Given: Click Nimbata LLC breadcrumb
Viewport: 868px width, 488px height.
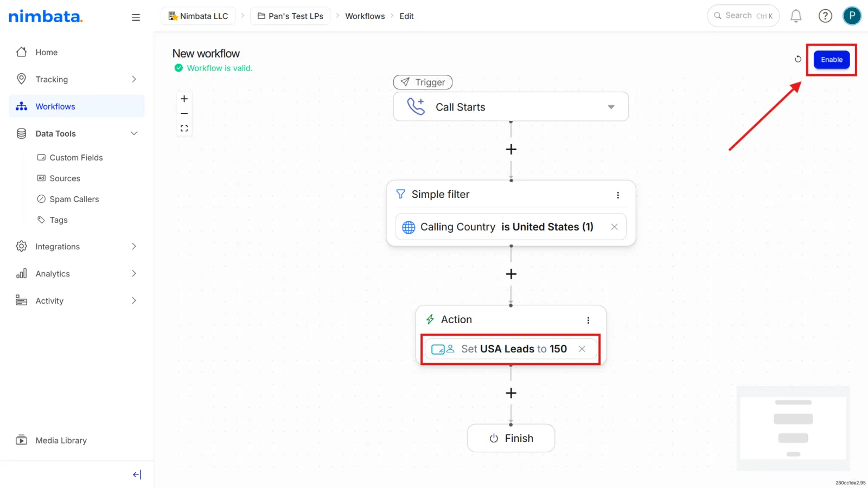Looking at the screenshot, I should tap(198, 16).
